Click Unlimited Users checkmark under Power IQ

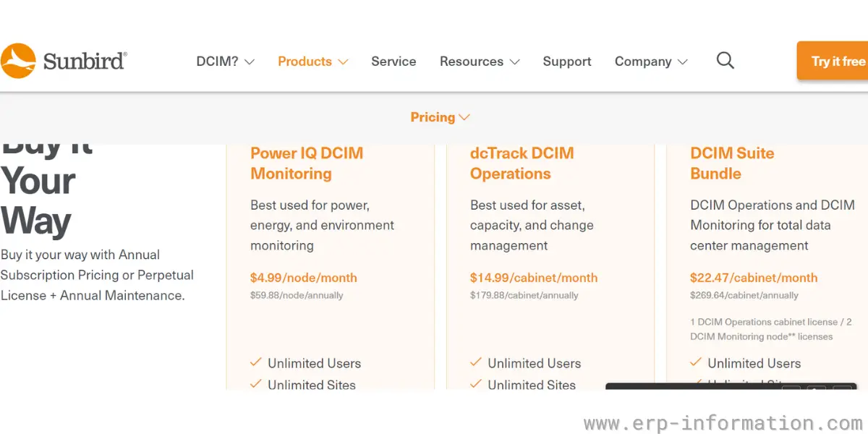point(256,362)
